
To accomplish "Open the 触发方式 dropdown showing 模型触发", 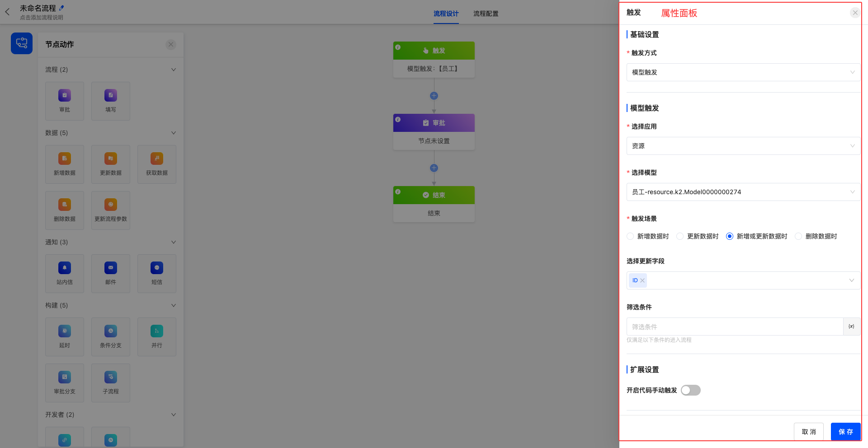I will (743, 72).
